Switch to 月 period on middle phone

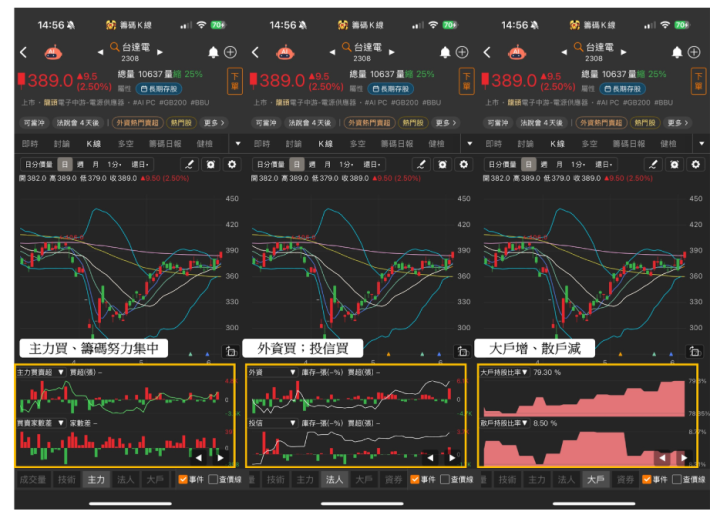coord(327,164)
